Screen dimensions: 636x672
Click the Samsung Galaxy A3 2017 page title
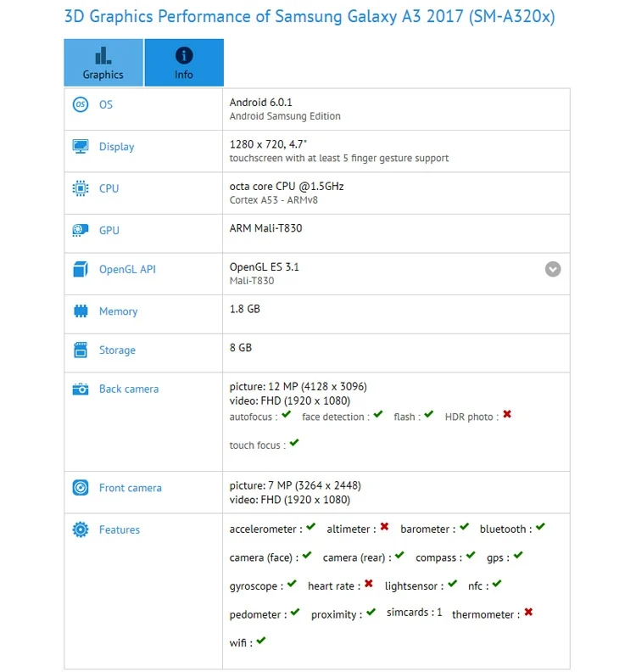(x=310, y=17)
